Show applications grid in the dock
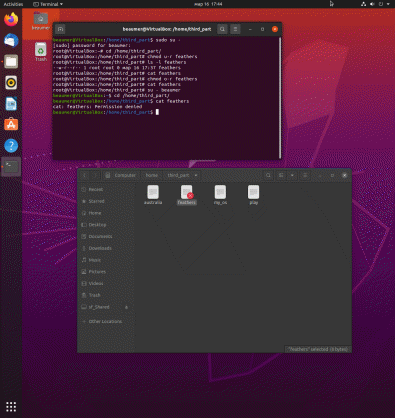Screen dimensions: 395x418 pyautogui.click(x=11, y=407)
